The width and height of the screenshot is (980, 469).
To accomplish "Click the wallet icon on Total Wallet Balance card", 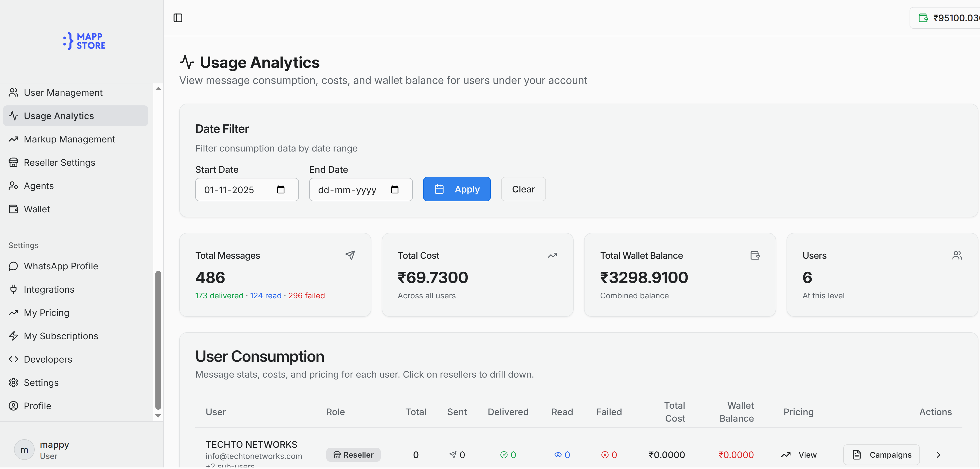I will point(755,255).
